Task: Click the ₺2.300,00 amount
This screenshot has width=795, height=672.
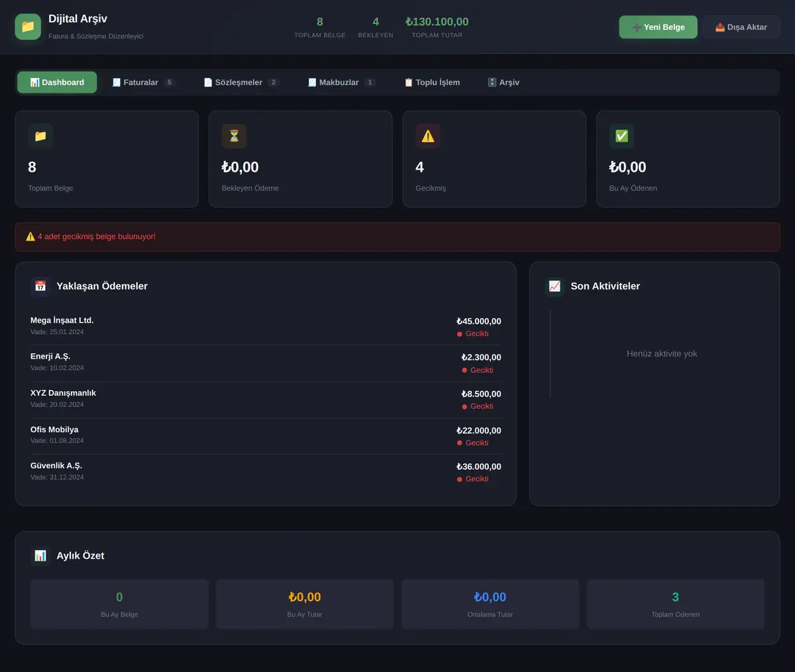Action: 482,357
